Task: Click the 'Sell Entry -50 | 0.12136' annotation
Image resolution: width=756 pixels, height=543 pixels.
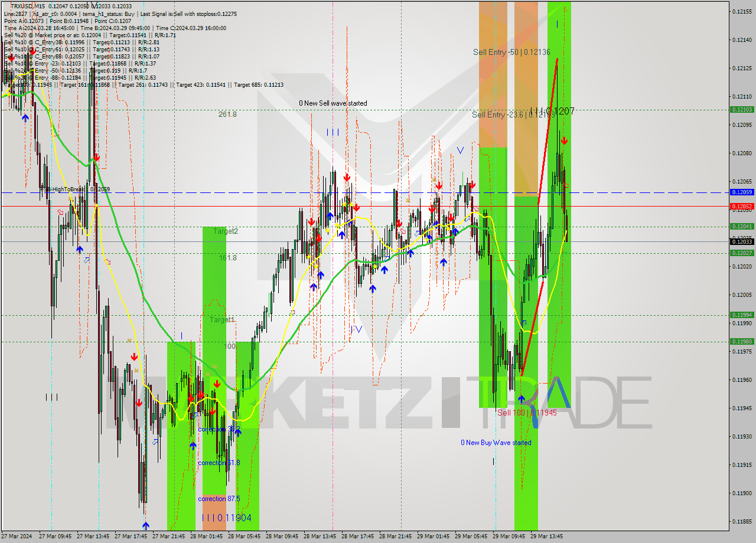Action: point(511,53)
